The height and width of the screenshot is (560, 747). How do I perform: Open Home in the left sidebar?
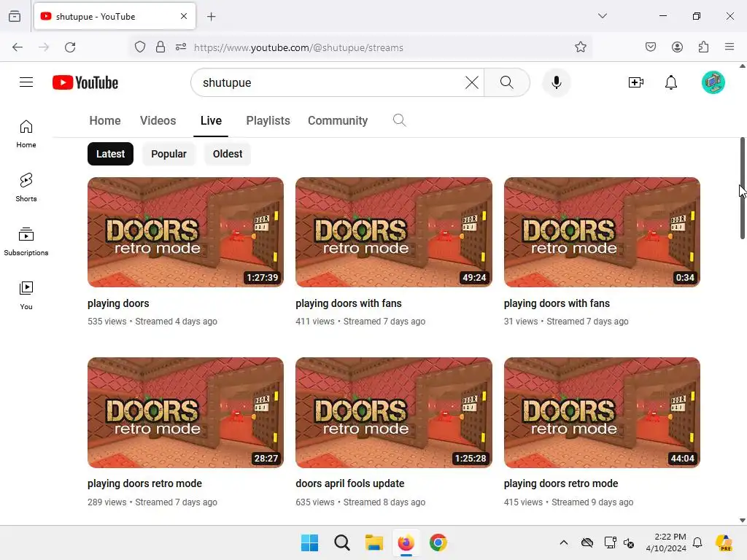(x=26, y=134)
